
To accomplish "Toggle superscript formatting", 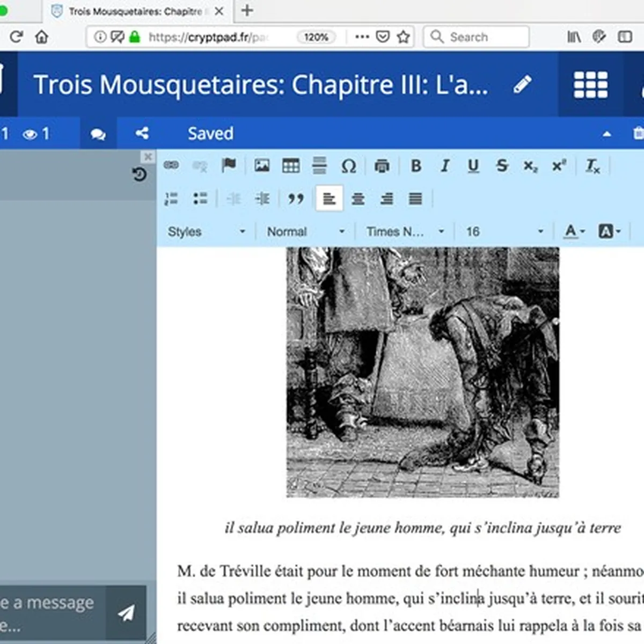I will click(559, 166).
